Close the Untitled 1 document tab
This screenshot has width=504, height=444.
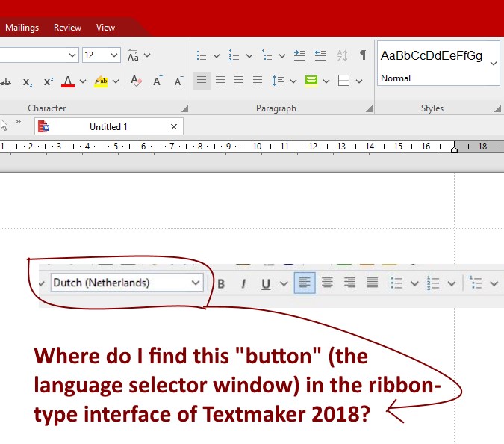174,127
